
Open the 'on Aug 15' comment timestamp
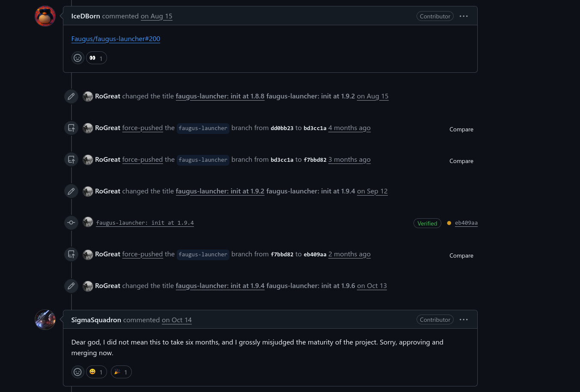157,16
